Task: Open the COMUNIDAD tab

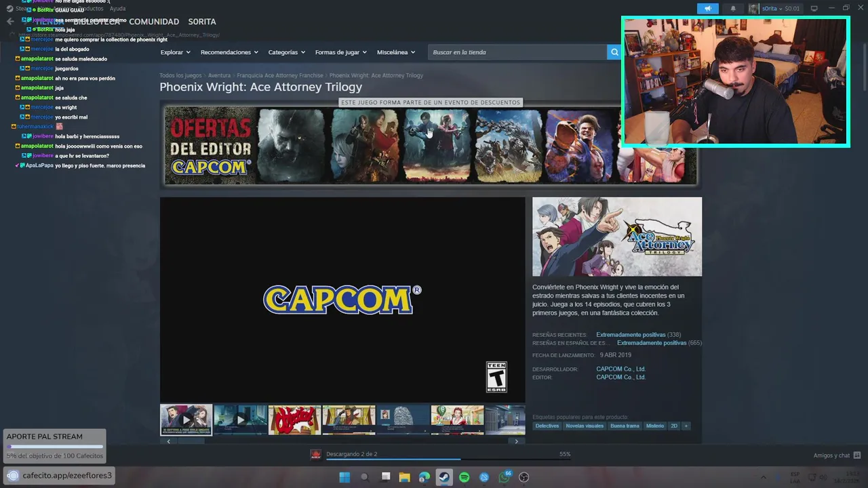Action: point(154,22)
